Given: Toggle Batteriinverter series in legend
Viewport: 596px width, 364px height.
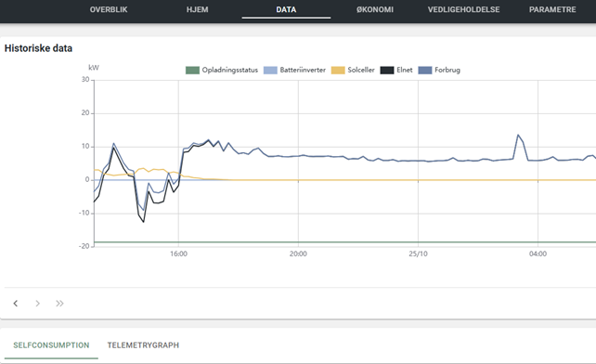Looking at the screenshot, I should click(294, 70).
